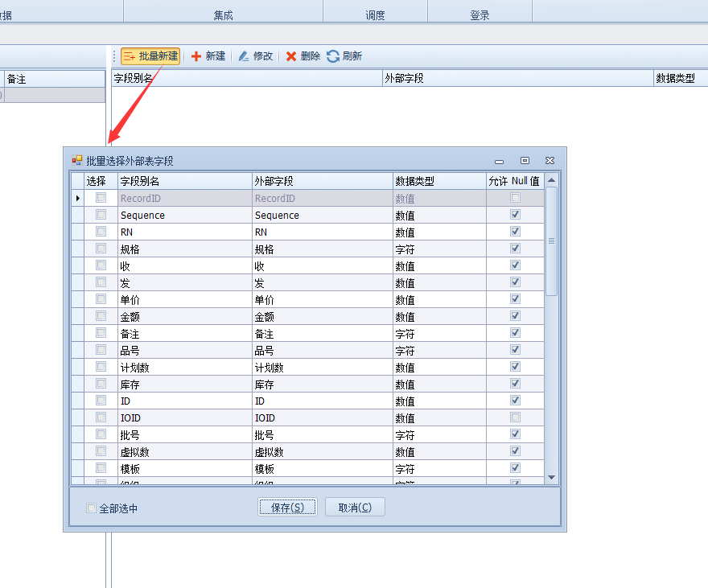The height and width of the screenshot is (588, 708).
Task: Open the 调度 menu tab
Action: (375, 15)
